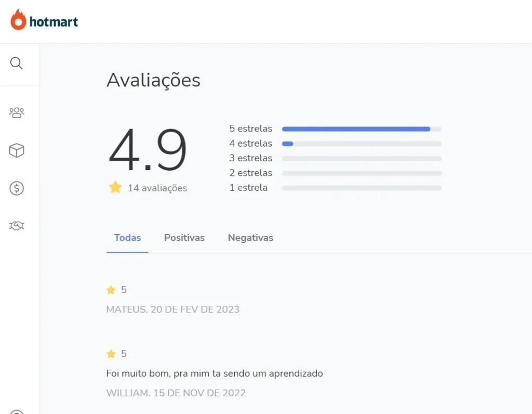The height and width of the screenshot is (414, 532).
Task: Click MATEUS. 20 DE FEV DE 2023
Action: [172, 309]
